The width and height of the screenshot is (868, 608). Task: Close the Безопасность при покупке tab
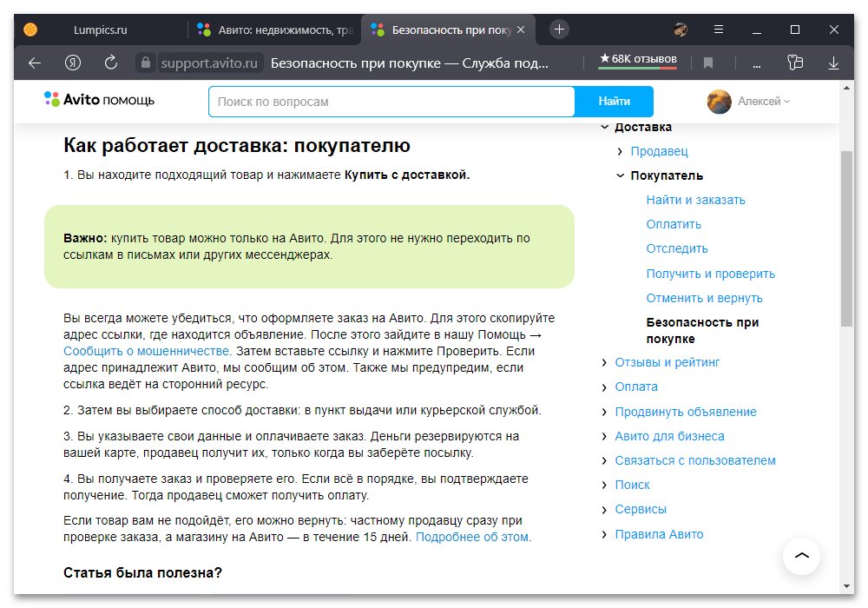pyautogui.click(x=521, y=30)
